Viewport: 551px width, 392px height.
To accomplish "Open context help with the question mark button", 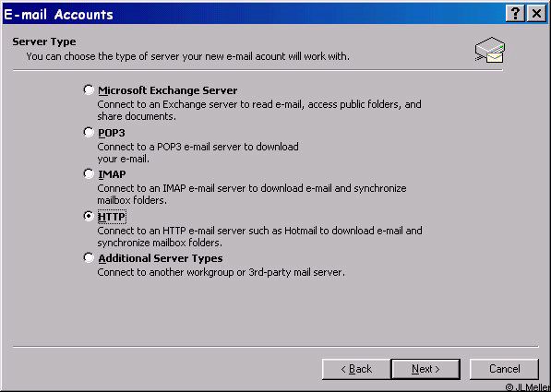I will click(x=515, y=14).
